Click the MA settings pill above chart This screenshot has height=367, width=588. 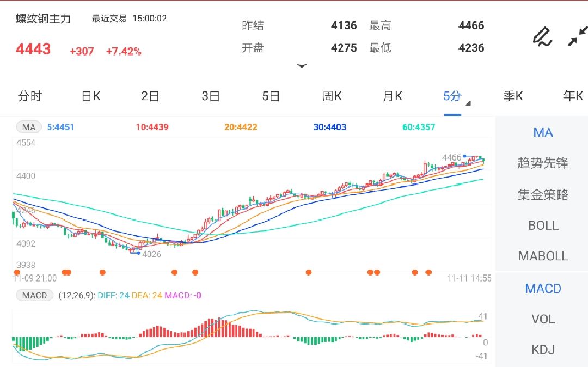(29, 127)
